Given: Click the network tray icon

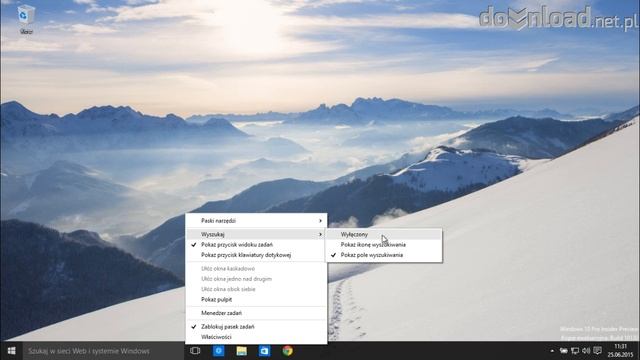Looking at the screenshot, I should (575, 351).
